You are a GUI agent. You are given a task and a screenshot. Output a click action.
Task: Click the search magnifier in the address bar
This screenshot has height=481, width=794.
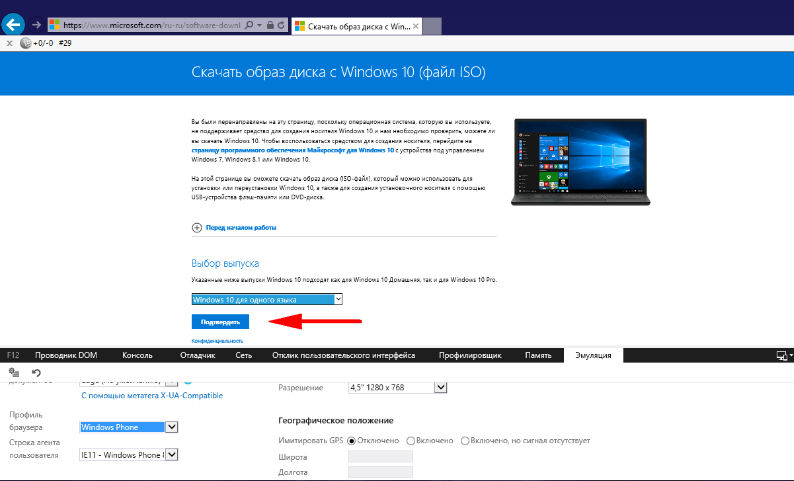[249, 25]
